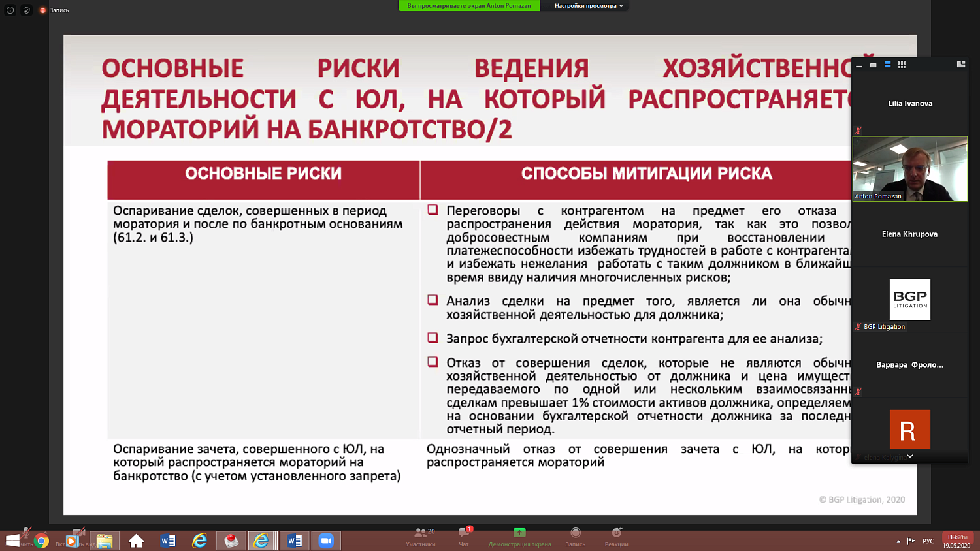Open the Participants panel in Zoom toolbar
Image resolution: width=980 pixels, height=551 pixels.
click(420, 537)
